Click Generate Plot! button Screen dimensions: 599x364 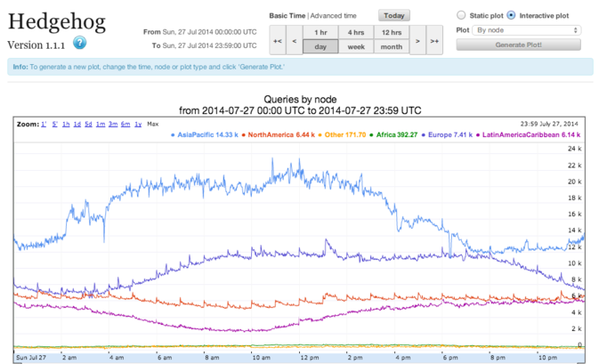(x=518, y=44)
